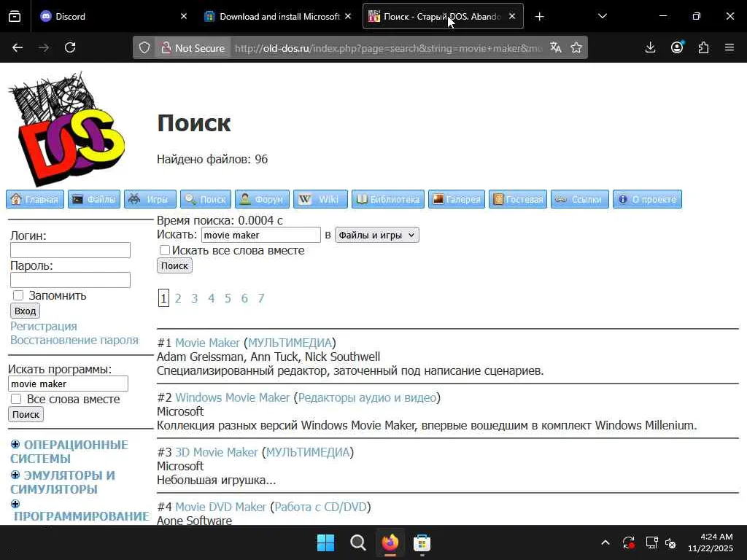Show hidden system tray icons
This screenshot has width=747, height=560.
(605, 542)
